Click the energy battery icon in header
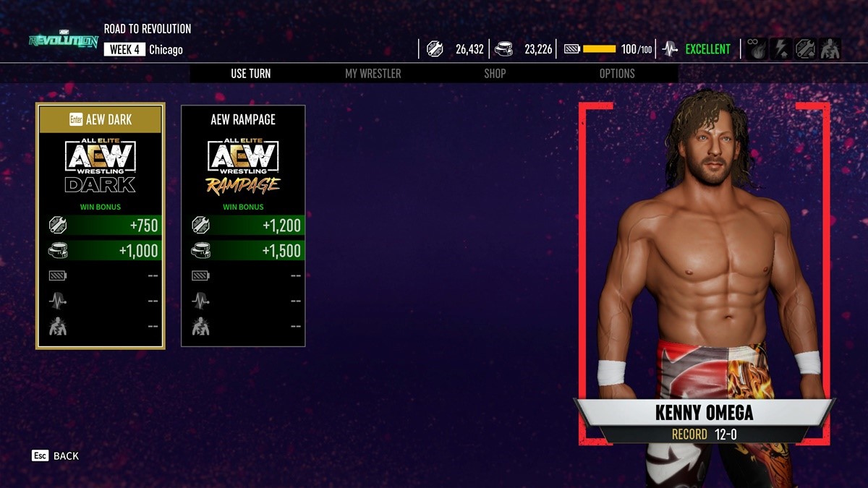868x488 pixels. [x=572, y=49]
